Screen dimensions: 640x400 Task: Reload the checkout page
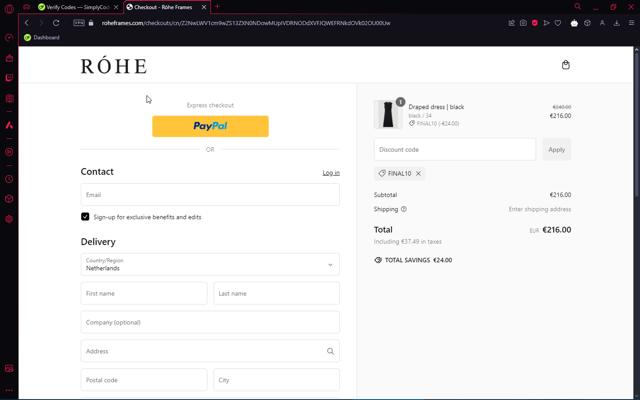[56, 23]
